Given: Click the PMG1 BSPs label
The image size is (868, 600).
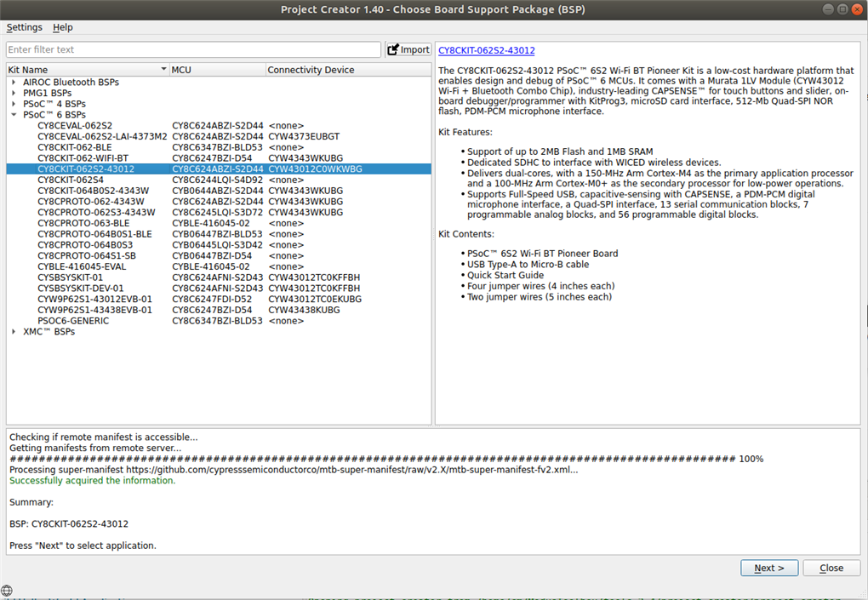Looking at the screenshot, I should click(x=47, y=93).
